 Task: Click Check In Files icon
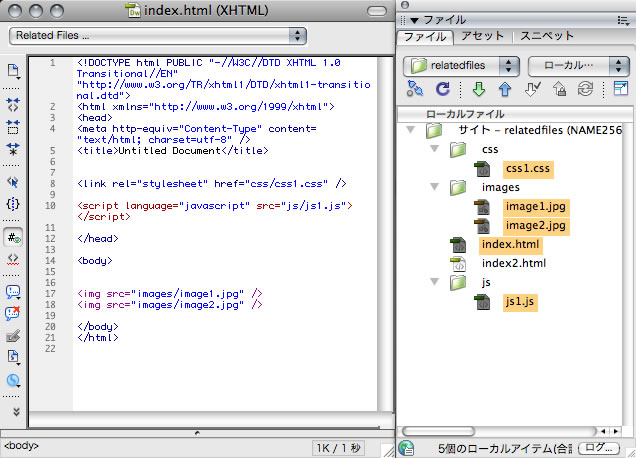559,89
